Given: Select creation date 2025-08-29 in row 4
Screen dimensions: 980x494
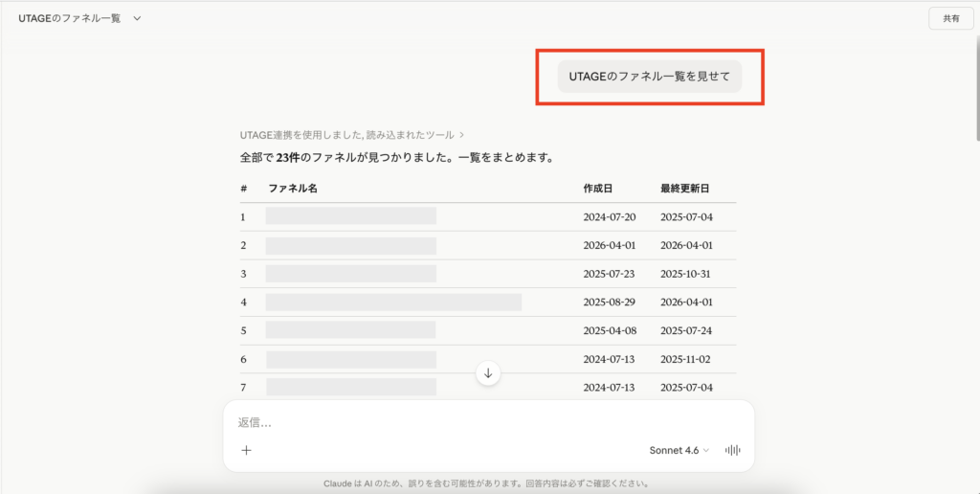Looking at the screenshot, I should tap(610, 302).
